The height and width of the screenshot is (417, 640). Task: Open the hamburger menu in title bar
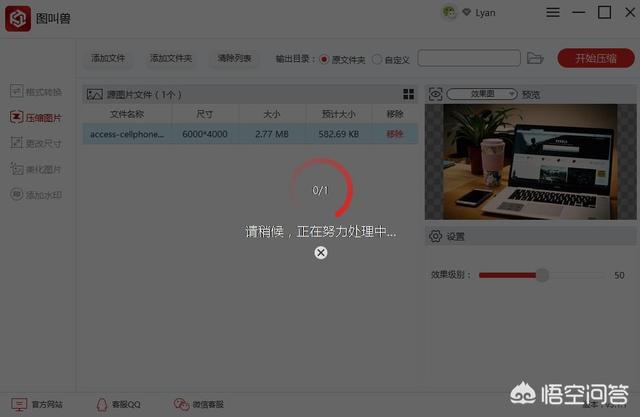click(554, 13)
